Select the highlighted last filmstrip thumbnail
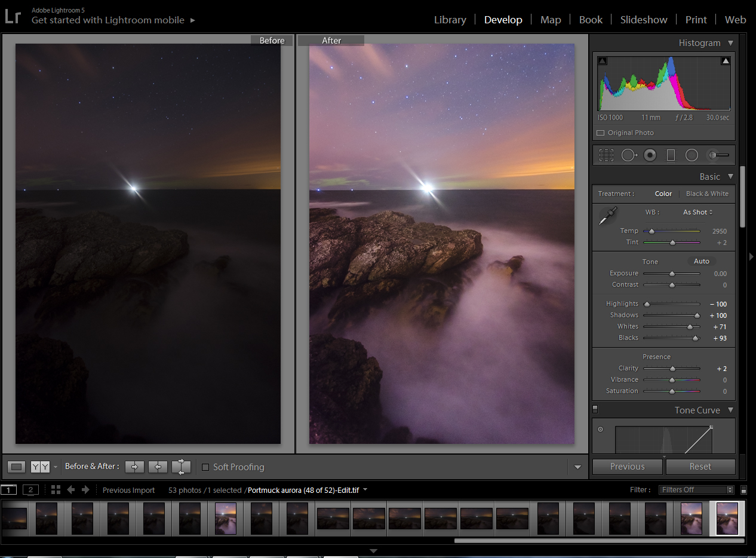Screen dimensions: 756x558 (x=727, y=518)
